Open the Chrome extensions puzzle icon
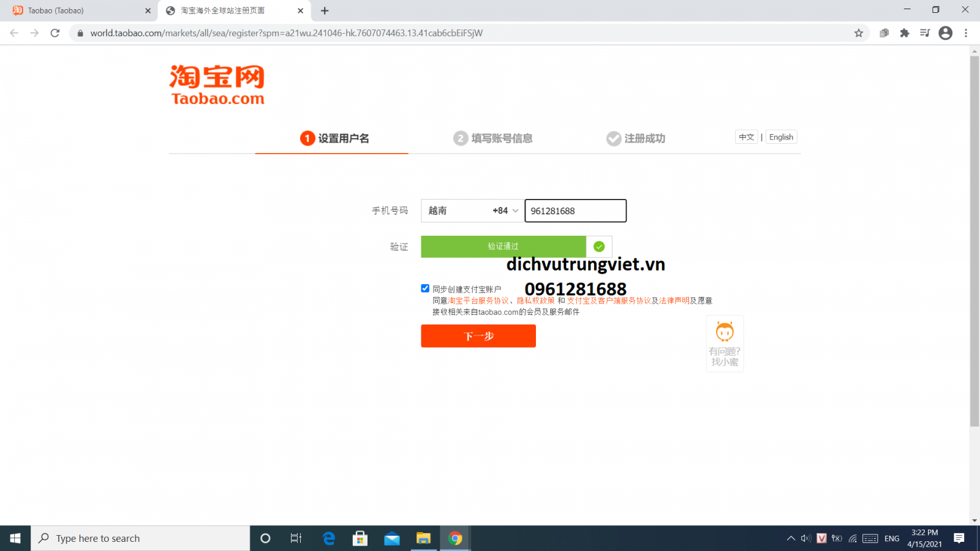Image resolution: width=980 pixels, height=551 pixels. (x=905, y=33)
